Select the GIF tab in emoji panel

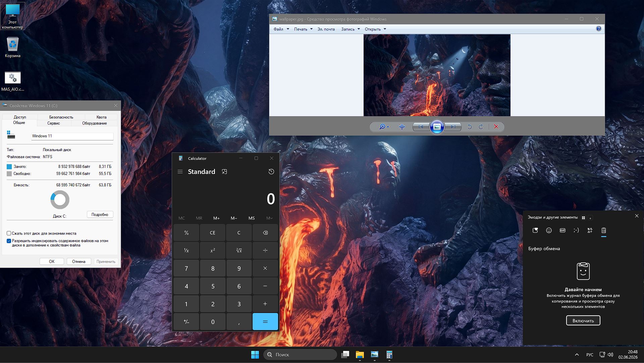(x=562, y=230)
